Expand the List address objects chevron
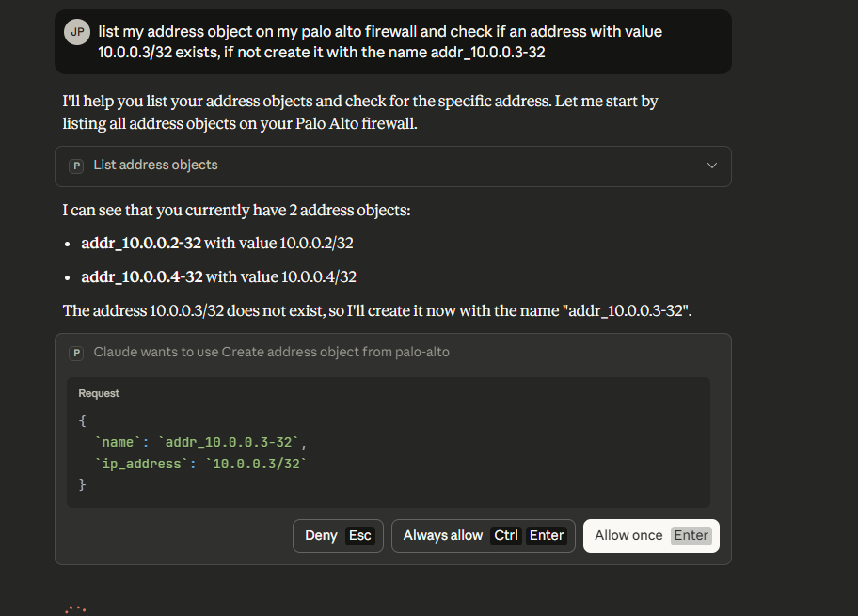 coord(712,166)
